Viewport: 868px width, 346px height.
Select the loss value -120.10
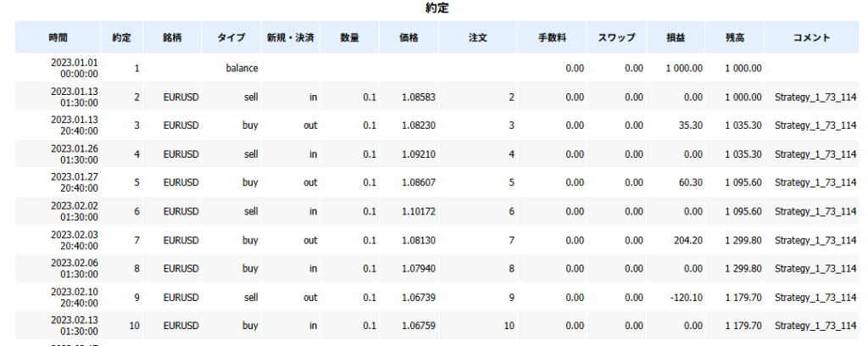(x=684, y=298)
